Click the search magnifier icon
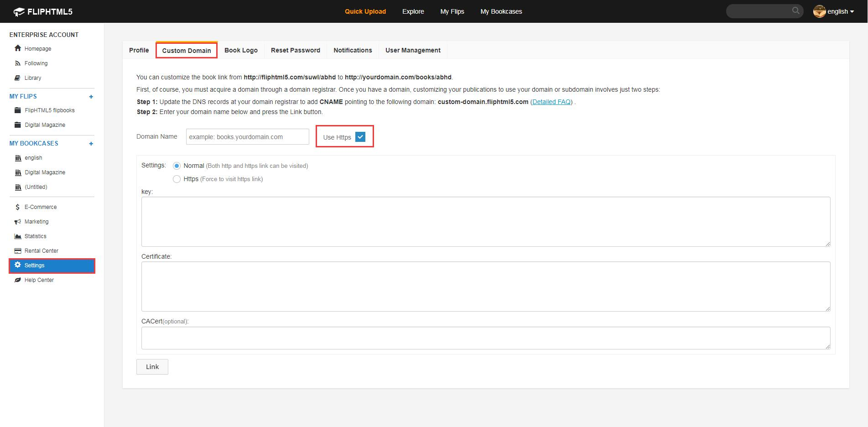The height and width of the screenshot is (427, 868). [x=796, y=11]
